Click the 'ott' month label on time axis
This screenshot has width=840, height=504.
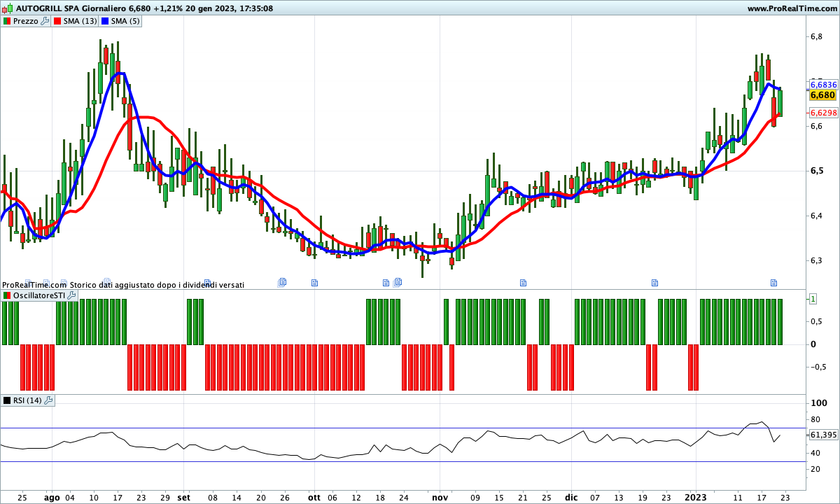[314, 498]
